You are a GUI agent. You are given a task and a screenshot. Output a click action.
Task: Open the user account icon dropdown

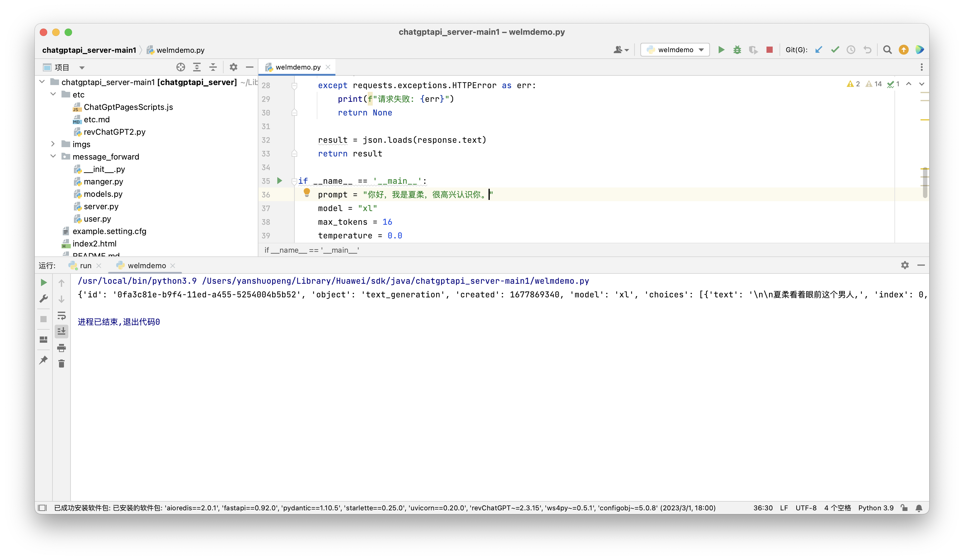pyautogui.click(x=621, y=50)
